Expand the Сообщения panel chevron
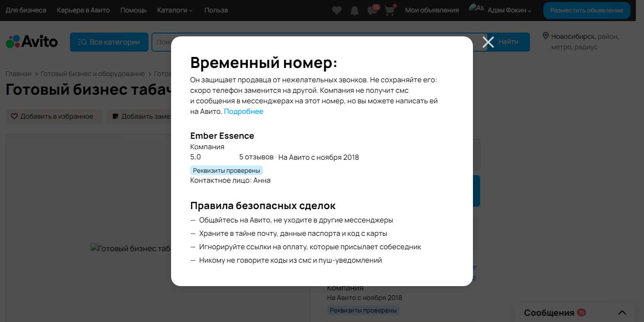Viewport: 644px width, 322px height. tap(622, 312)
